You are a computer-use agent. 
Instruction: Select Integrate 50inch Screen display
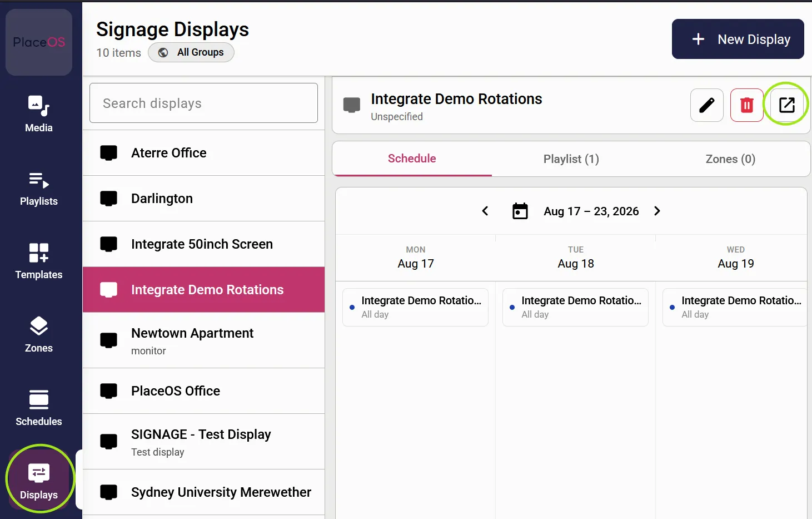tap(203, 244)
